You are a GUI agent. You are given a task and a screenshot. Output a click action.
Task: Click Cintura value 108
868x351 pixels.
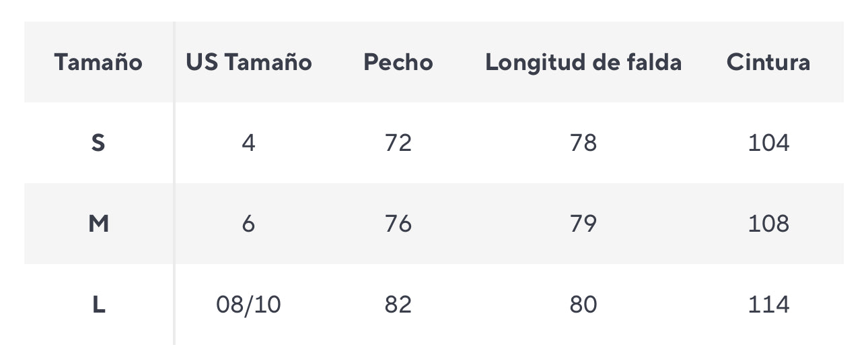[x=768, y=224]
